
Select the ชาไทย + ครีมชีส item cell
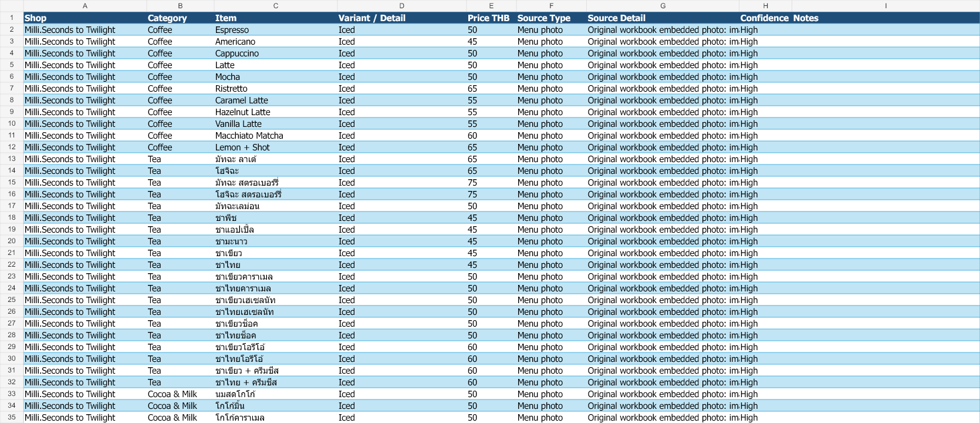click(276, 382)
